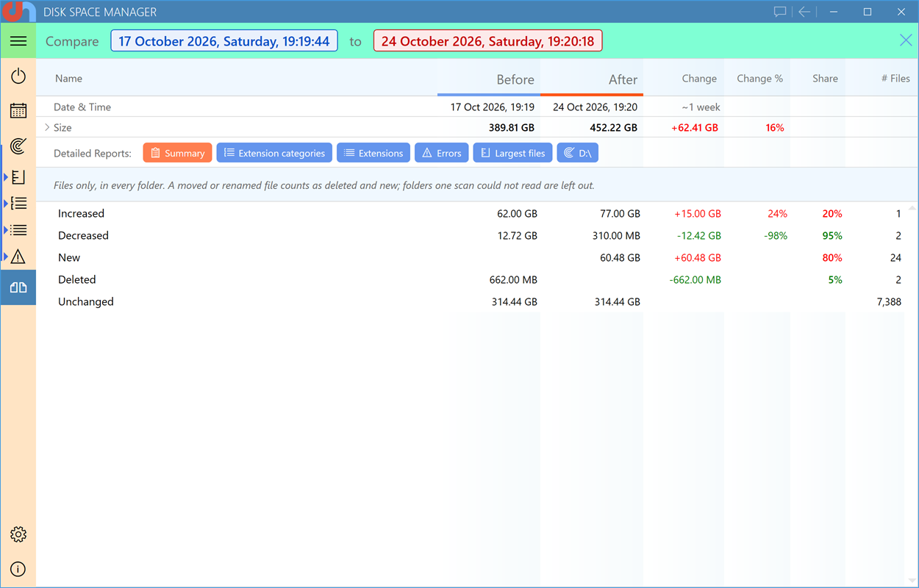919x588 pixels.
Task: Select the compare scans sidebar icon
Action: click(x=18, y=287)
